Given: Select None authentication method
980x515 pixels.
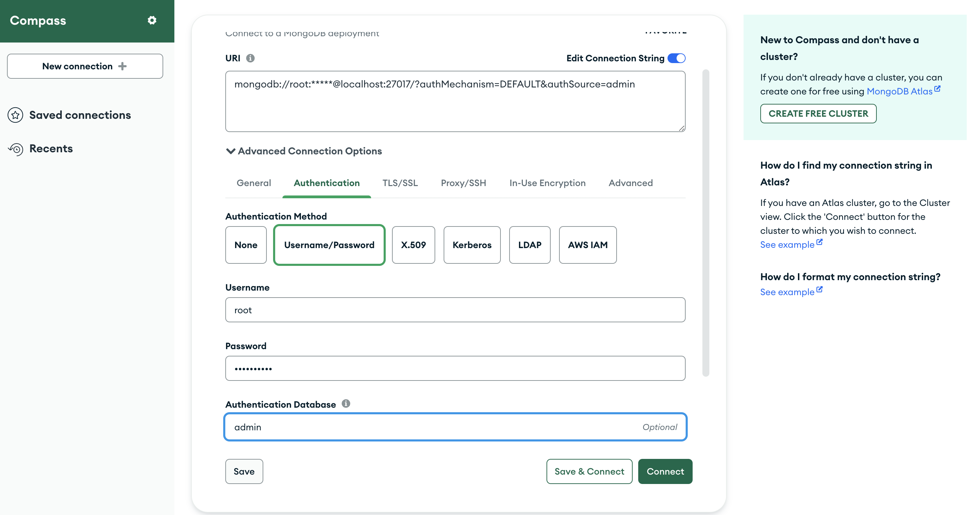Looking at the screenshot, I should pos(246,245).
